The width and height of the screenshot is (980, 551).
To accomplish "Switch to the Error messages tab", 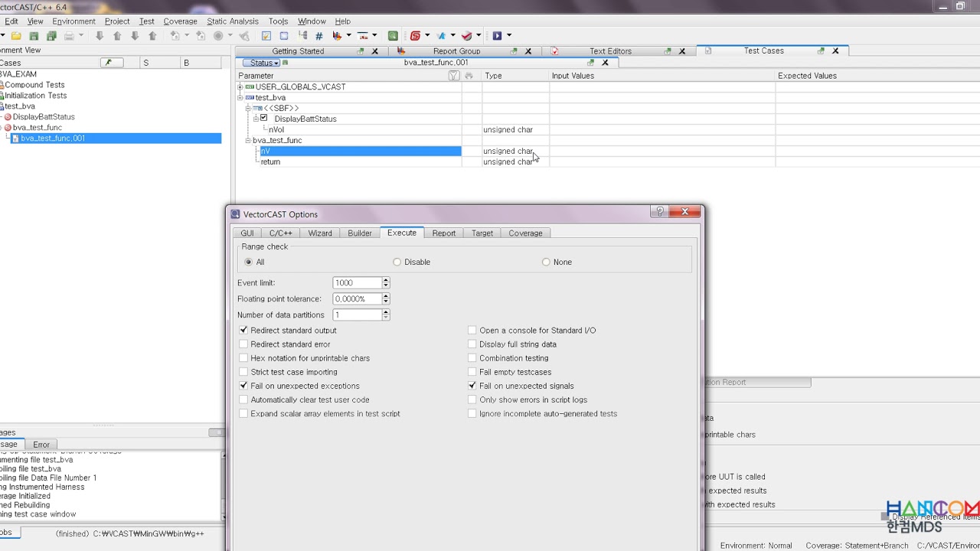I will click(41, 445).
